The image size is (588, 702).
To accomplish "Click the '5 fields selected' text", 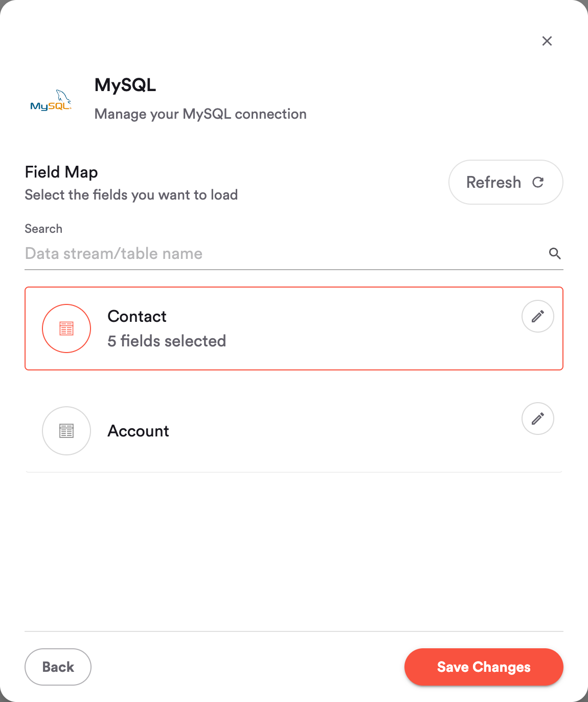I will (167, 341).
